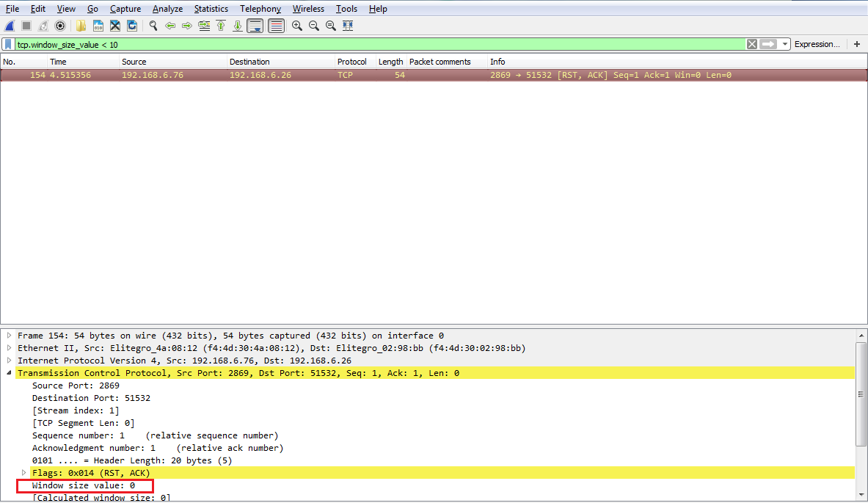868x503 pixels.
Task: Clear the display filter with X button
Action: [x=752, y=44]
